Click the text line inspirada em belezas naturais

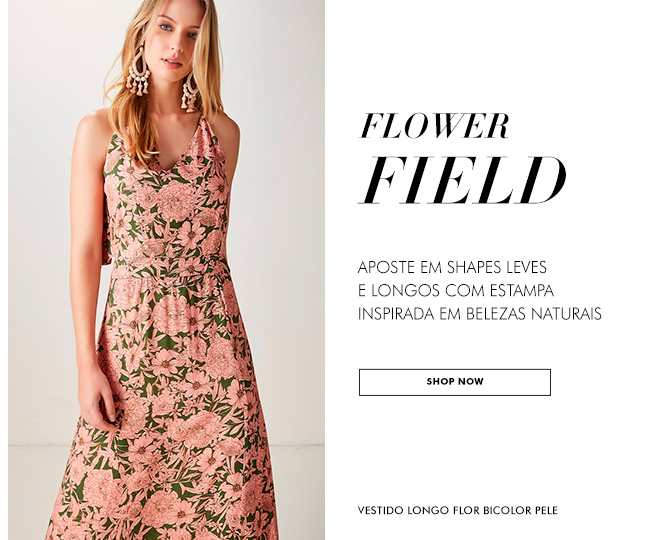click(x=480, y=314)
